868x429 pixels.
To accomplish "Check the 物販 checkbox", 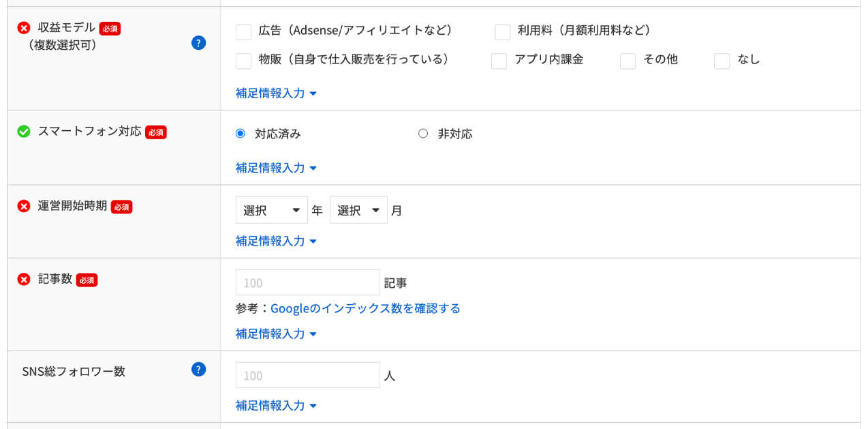I will [x=243, y=61].
